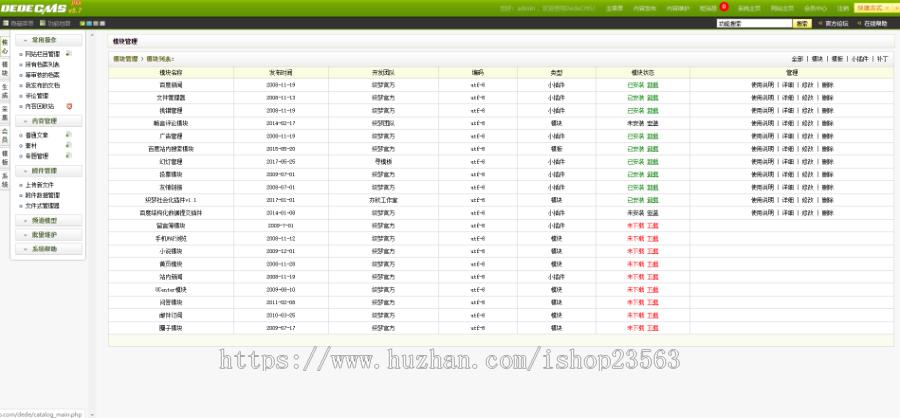Screen dimensions: 900x418
Task: Expand the 频道模型 menu section
Action: click(x=49, y=220)
